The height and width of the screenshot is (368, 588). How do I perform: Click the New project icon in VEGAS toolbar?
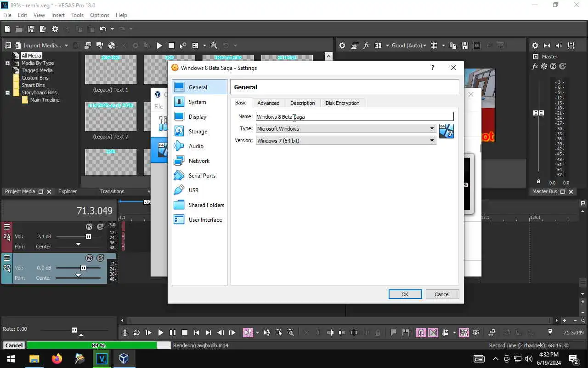tap(7, 29)
